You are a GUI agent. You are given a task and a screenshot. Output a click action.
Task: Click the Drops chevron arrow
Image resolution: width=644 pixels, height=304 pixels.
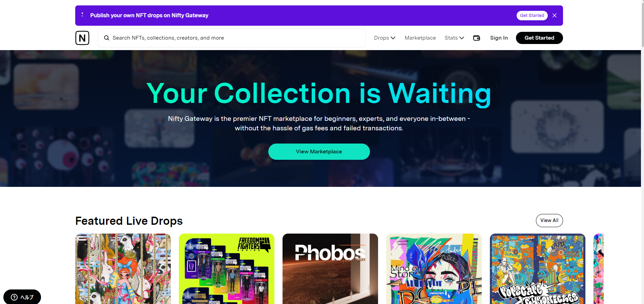point(393,38)
